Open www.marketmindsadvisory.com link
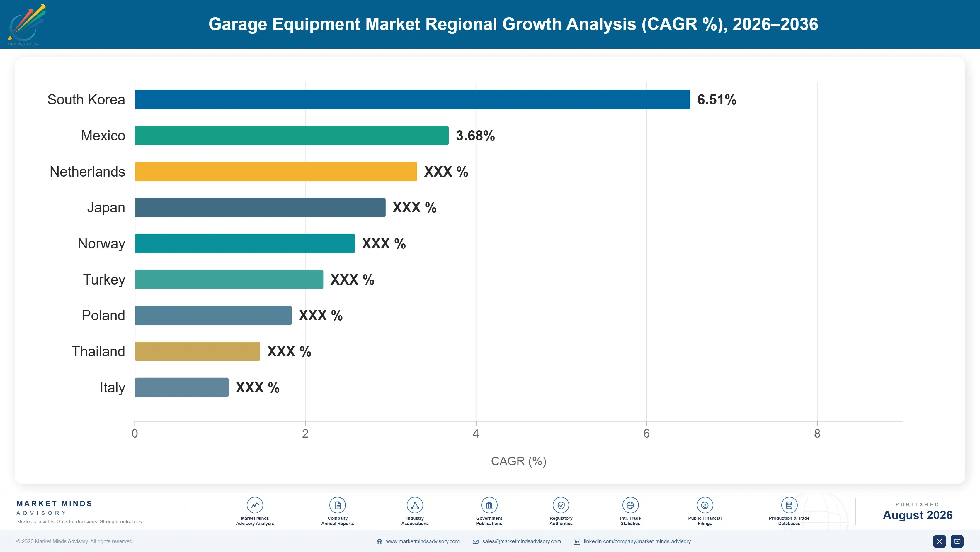 tap(423, 541)
